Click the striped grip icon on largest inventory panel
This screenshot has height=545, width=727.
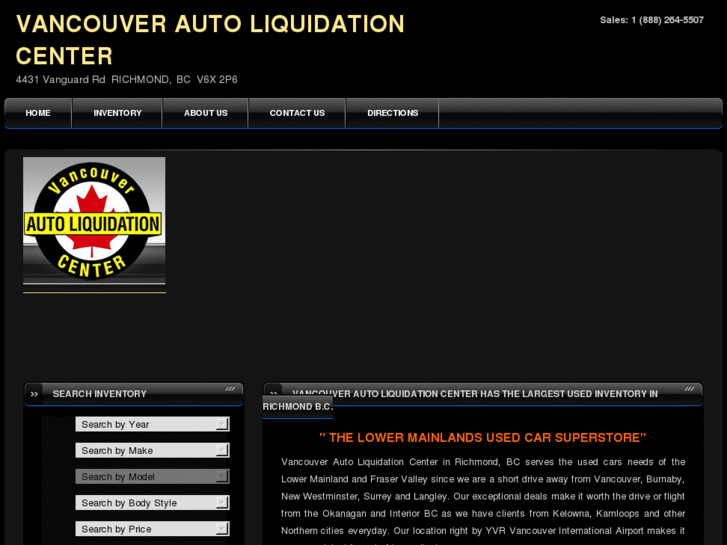[x=689, y=389]
